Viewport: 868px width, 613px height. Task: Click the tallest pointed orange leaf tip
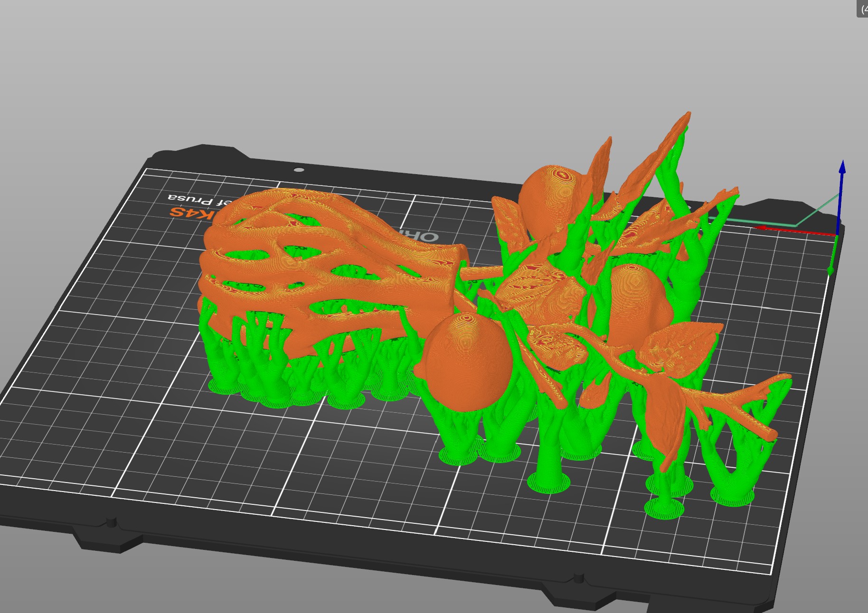(686, 116)
